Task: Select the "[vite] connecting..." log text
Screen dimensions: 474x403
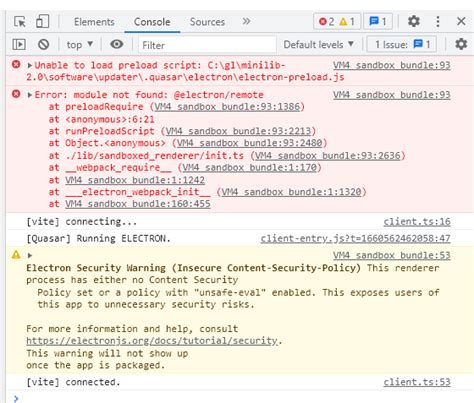Action: [82, 222]
